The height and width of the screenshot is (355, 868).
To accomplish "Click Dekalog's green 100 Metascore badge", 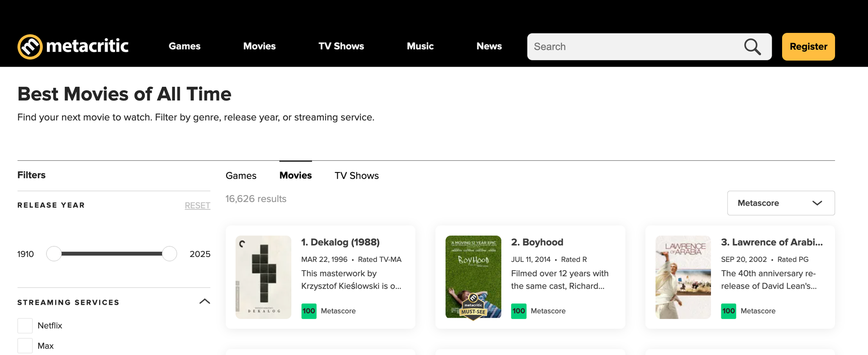I will (x=309, y=311).
